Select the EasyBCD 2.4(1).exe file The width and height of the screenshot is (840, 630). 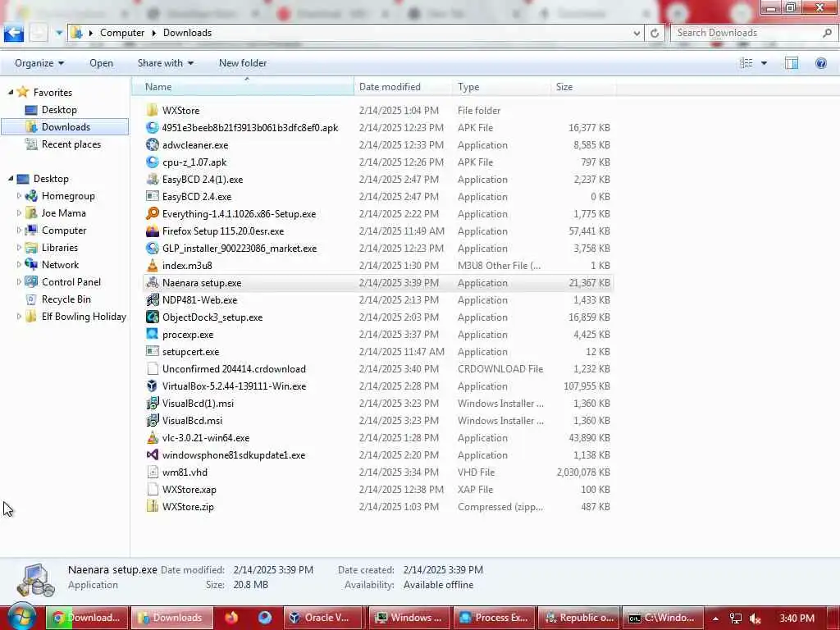[379, 180]
